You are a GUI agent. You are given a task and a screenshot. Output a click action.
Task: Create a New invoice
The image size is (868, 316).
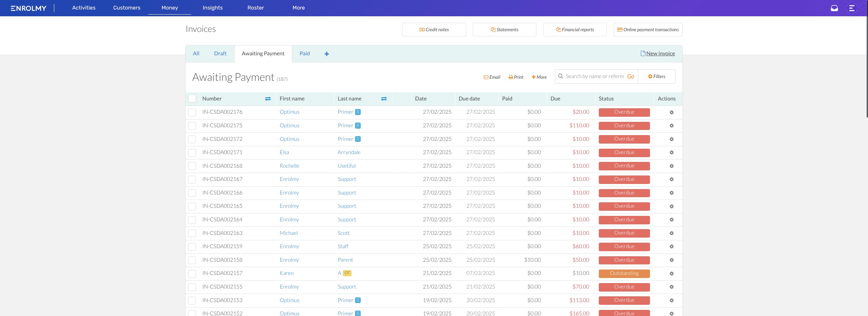tap(657, 54)
